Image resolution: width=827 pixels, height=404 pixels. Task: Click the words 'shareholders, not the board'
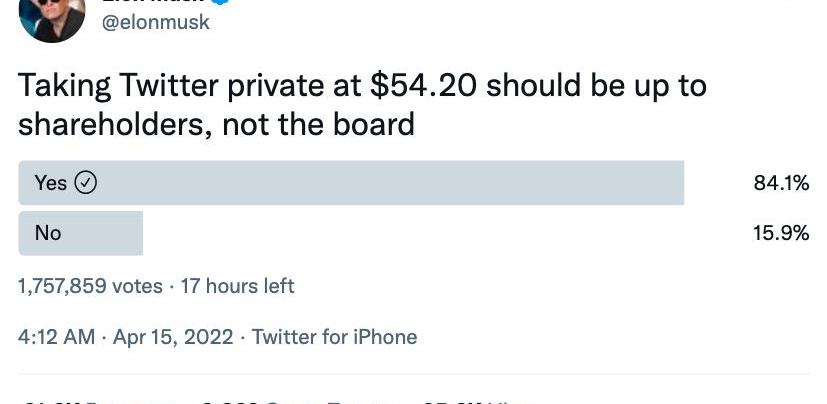(216, 124)
